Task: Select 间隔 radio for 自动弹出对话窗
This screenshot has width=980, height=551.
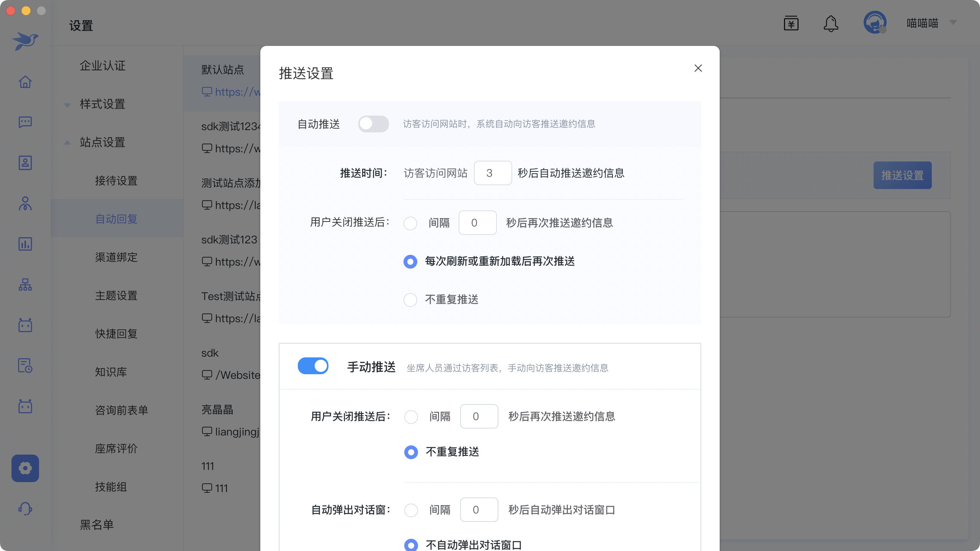Action: [x=411, y=510]
